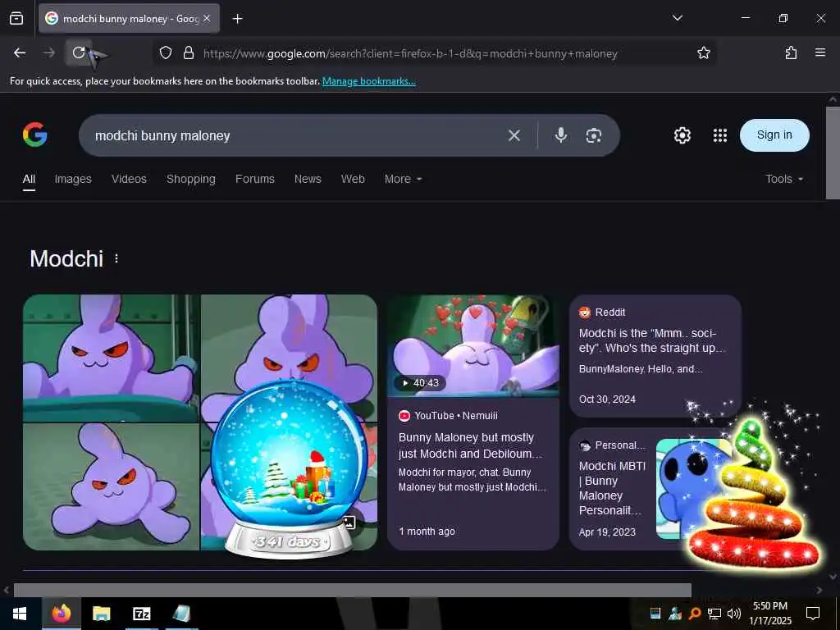Open the top-left Modchi image
The width and height of the screenshot is (840, 630).
111,358
